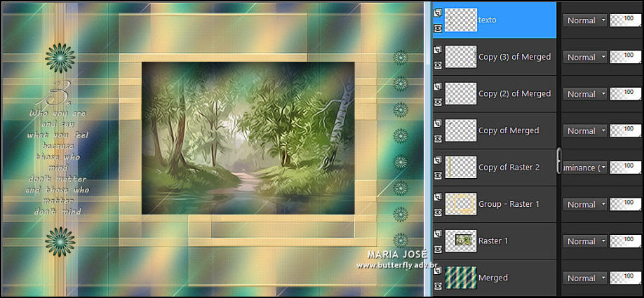Open blend mode dropdown for Copy (2) of Merged

pyautogui.click(x=585, y=94)
